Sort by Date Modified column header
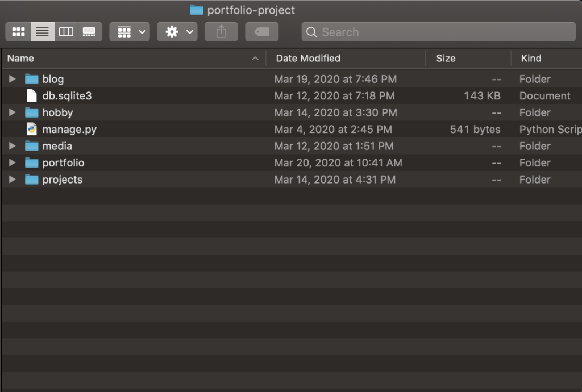Screen dimensions: 582x392 [346, 58]
